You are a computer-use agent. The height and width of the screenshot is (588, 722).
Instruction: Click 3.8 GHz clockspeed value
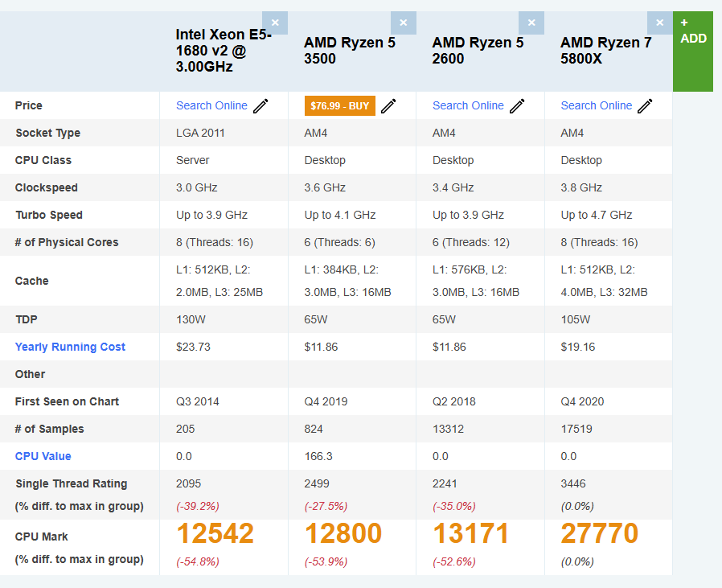tap(581, 187)
